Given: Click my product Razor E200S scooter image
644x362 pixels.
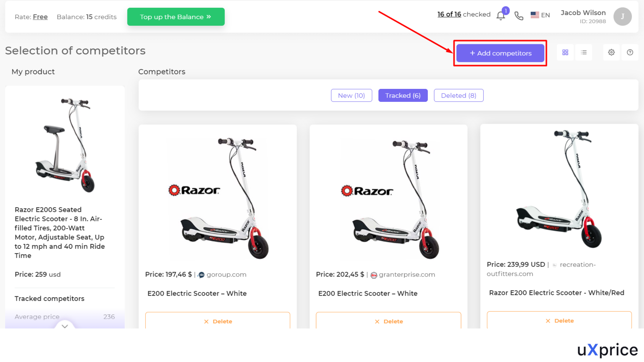Looking at the screenshot, I should (65, 145).
